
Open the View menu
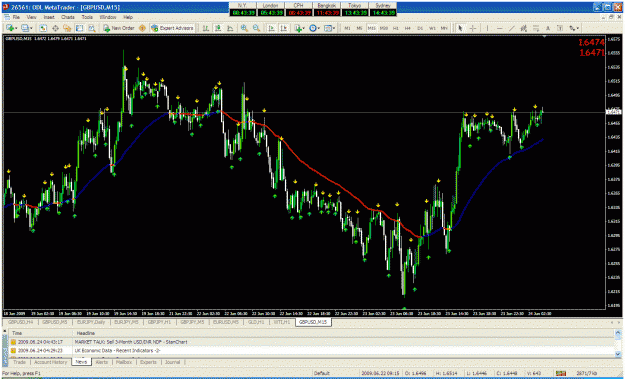[x=31, y=17]
